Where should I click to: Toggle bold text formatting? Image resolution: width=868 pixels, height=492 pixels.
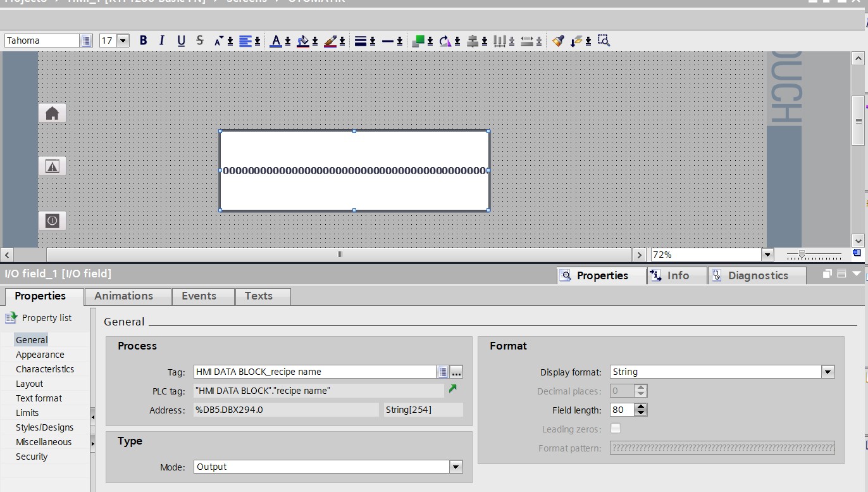[x=143, y=41]
